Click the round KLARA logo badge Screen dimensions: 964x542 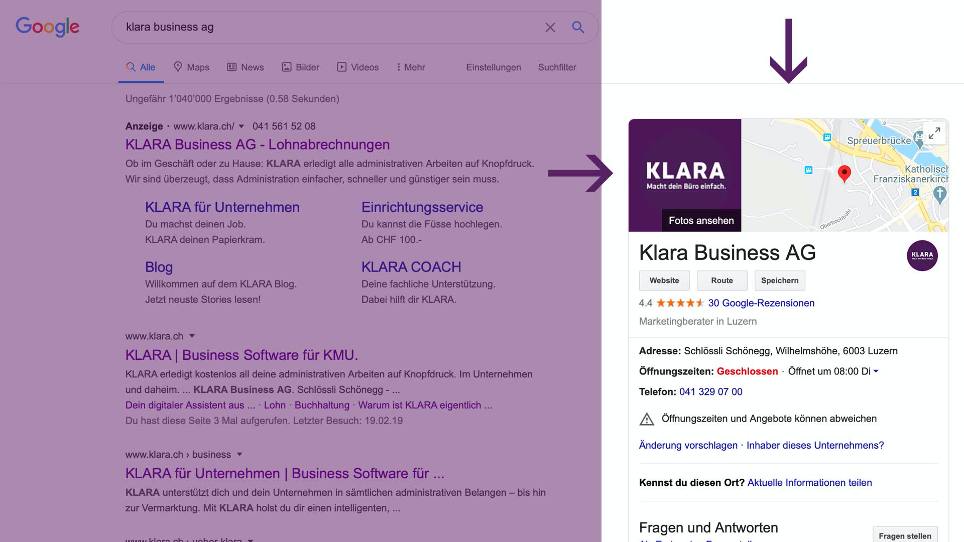pos(922,255)
